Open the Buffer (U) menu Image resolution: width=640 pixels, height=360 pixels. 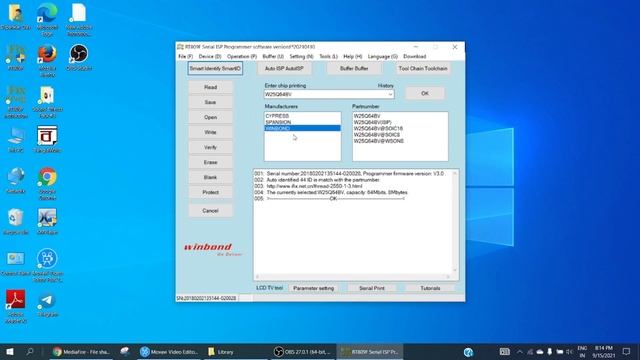(273, 56)
